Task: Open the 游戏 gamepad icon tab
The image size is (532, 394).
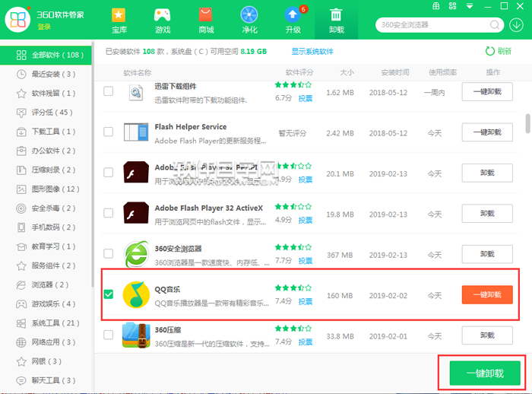Action: click(162, 21)
